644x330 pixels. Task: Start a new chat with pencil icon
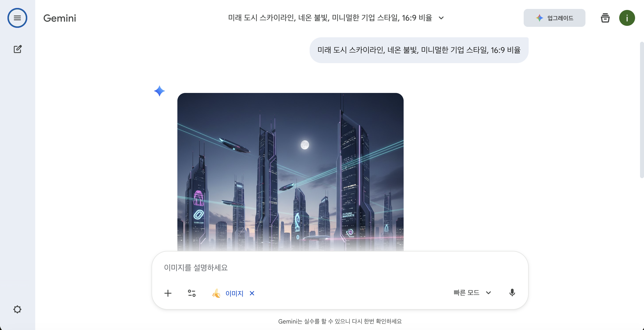18,49
